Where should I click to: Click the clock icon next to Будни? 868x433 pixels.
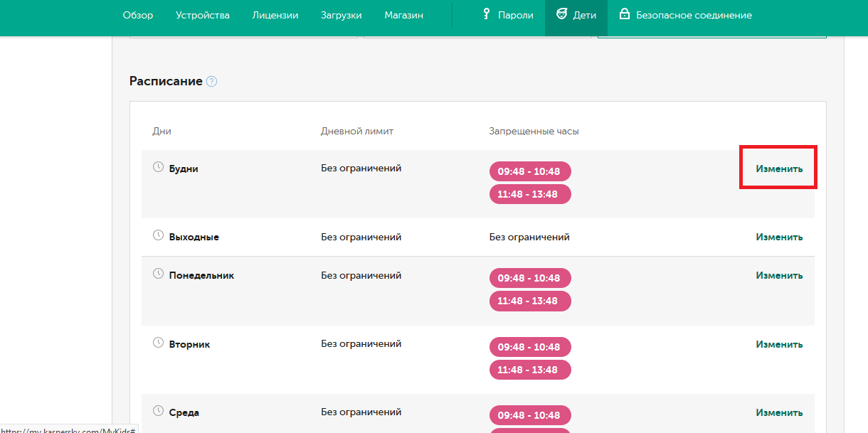(159, 167)
